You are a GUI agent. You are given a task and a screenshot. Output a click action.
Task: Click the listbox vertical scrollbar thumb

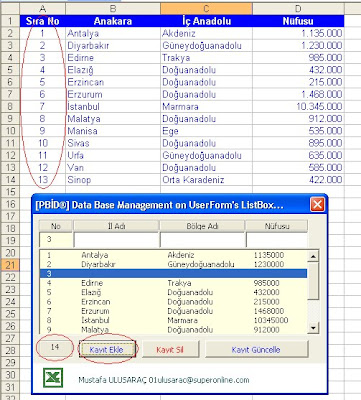point(313,281)
